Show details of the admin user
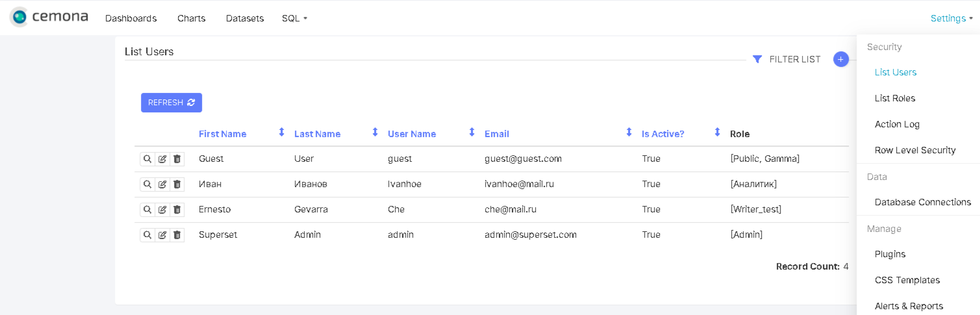The height and width of the screenshot is (315, 980). [147, 235]
